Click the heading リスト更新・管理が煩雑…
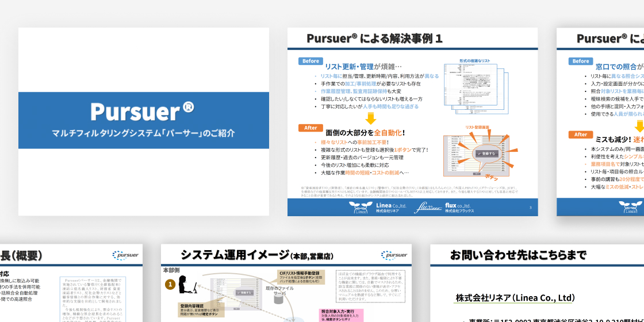This screenshot has height=322, width=644. (x=363, y=66)
